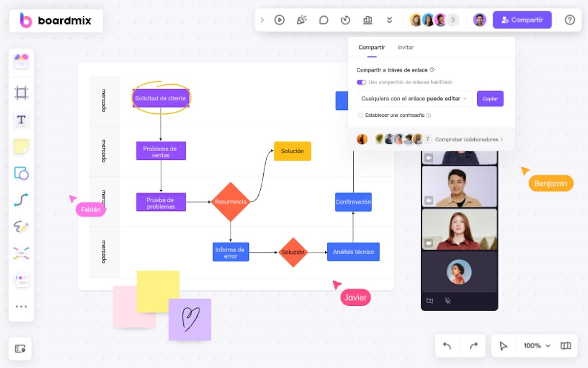Image resolution: width=588 pixels, height=368 pixels.
Task: Select the Compartir tab
Action: click(x=371, y=48)
